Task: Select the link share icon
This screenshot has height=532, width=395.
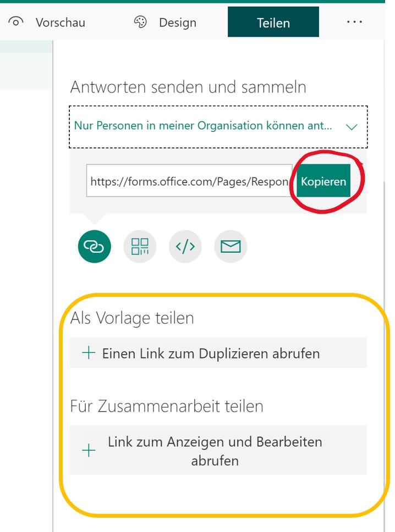Action: pyautogui.click(x=95, y=246)
